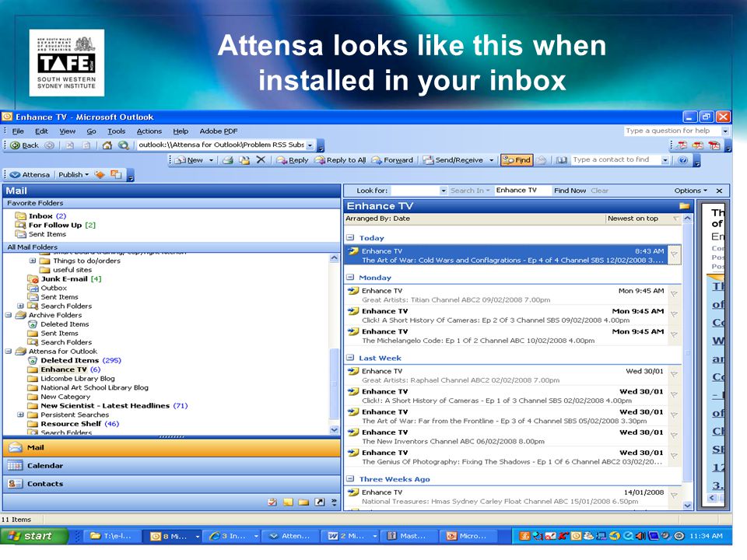This screenshot has height=560, width=747.
Task: Click the Folder List icon in navigation pane
Action: coord(304,502)
